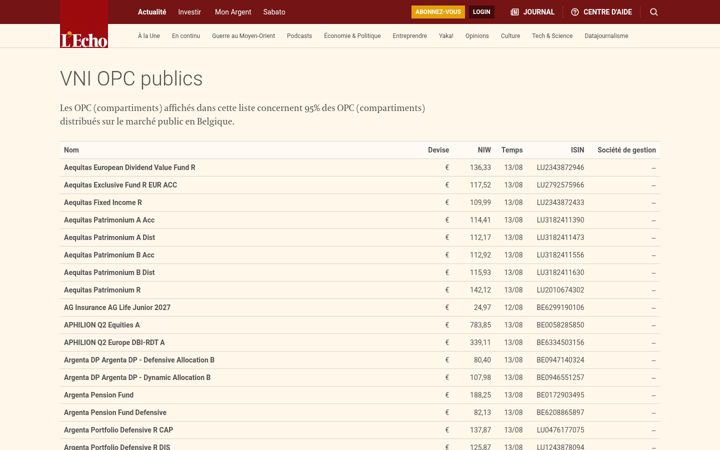Image resolution: width=720 pixels, height=450 pixels.
Task: Open Aequitas European Dividend Value Fund R
Action: coord(129,168)
